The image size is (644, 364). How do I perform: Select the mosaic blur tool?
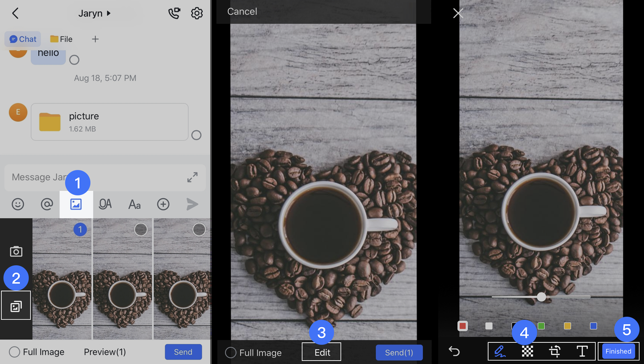tap(527, 351)
